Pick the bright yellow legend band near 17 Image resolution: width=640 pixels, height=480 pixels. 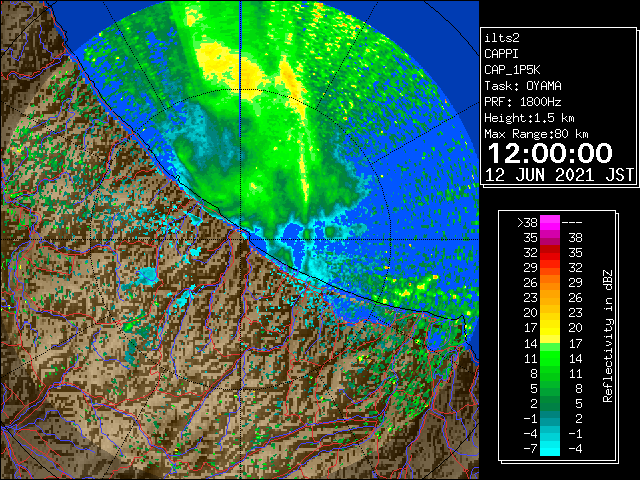coord(550,328)
